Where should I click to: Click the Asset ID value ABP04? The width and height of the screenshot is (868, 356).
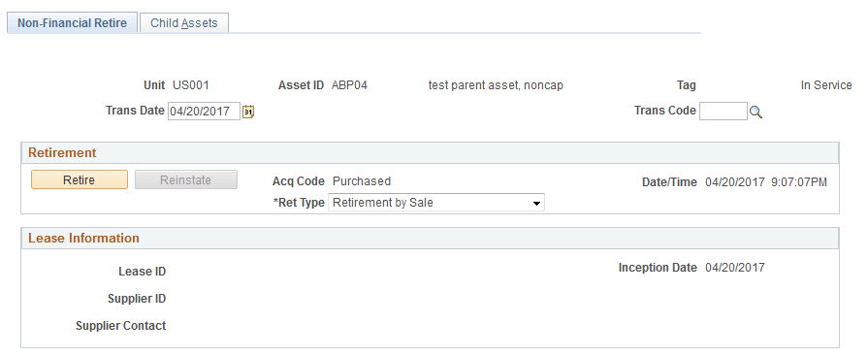click(x=349, y=85)
